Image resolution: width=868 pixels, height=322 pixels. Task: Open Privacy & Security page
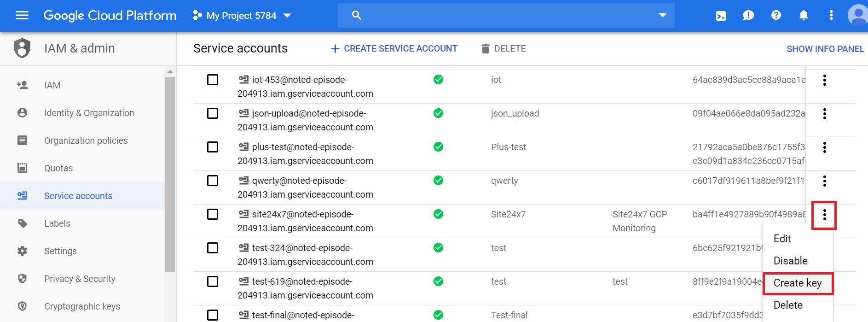coord(80,279)
